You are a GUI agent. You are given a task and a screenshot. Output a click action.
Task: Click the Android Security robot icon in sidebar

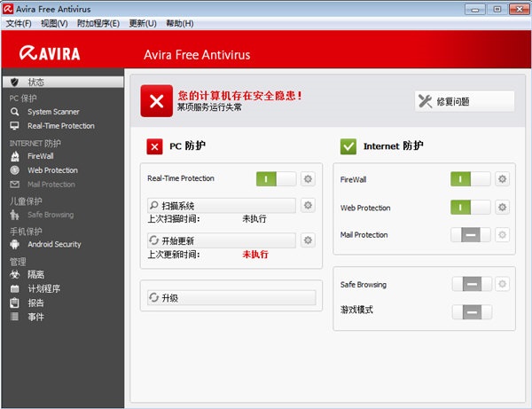14,244
